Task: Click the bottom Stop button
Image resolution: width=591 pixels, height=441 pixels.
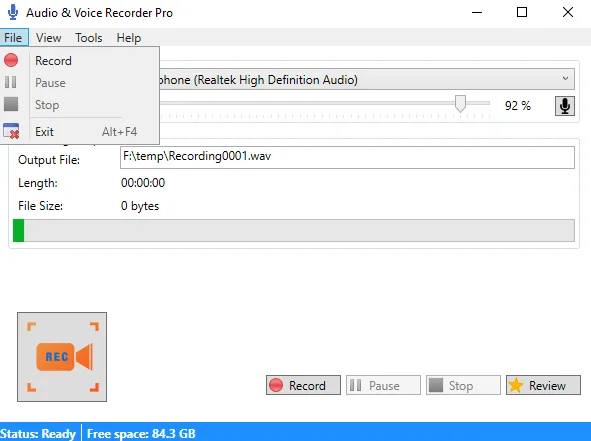Action: coord(463,385)
